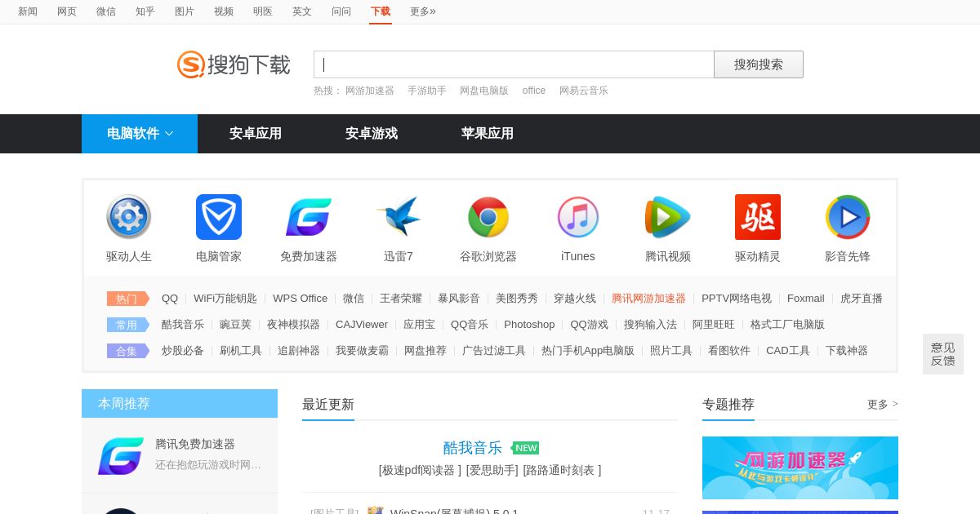Open the 迅雷7 bird icon
The height and width of the screenshot is (514, 980).
pos(399,217)
